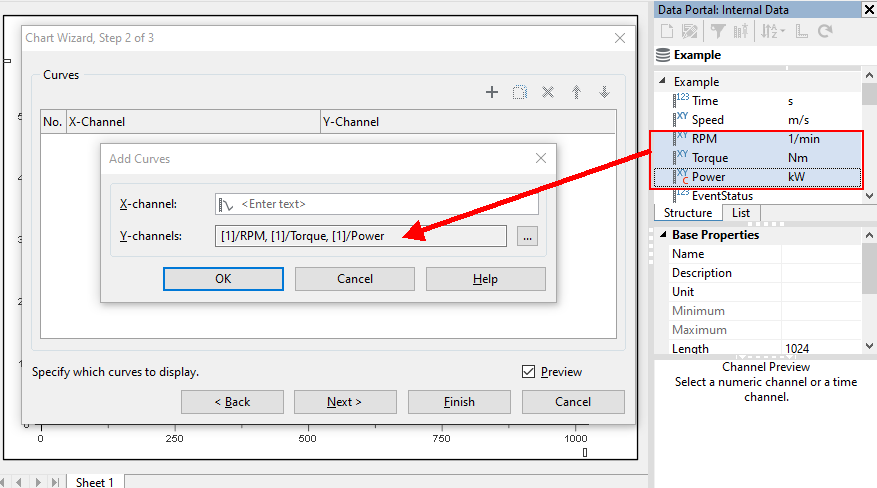Click the refresh icon in Data Portal toolbar
This screenshot has height=488, width=877.
(825, 31)
